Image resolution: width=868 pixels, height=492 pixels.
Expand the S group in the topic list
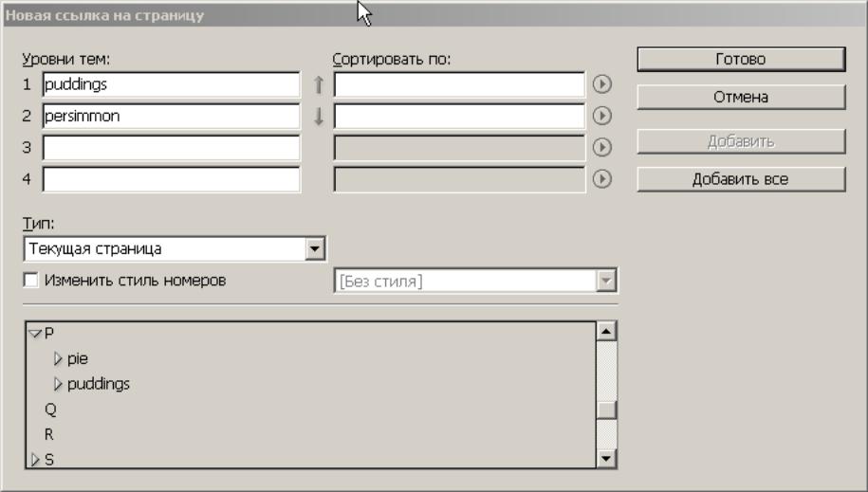point(35,460)
